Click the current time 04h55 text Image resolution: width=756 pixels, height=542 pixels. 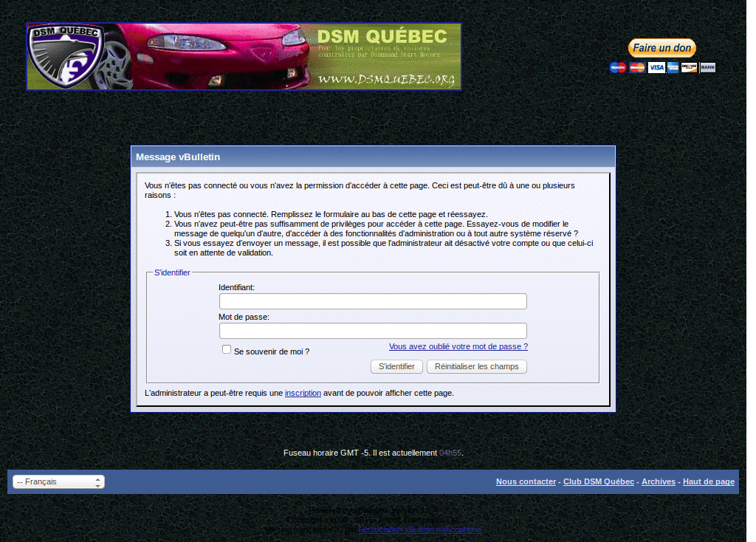[x=450, y=453]
